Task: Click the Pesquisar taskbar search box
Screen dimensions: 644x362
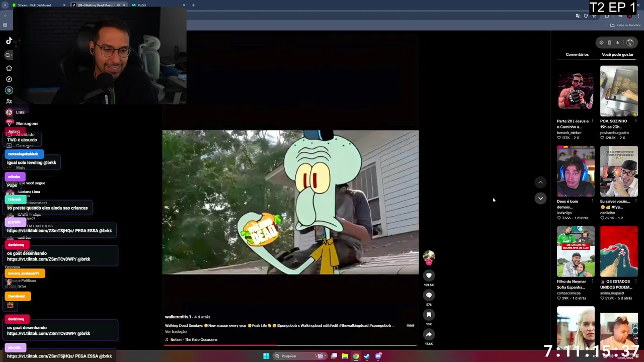Action: (x=300, y=356)
